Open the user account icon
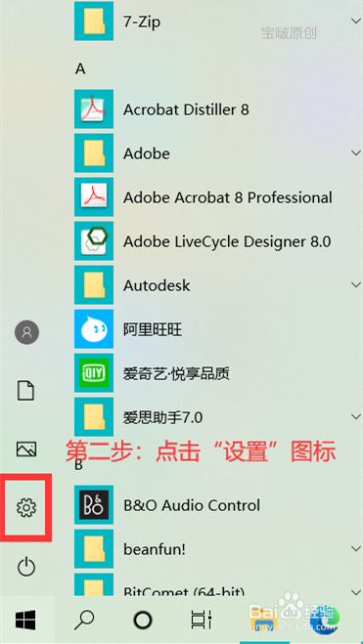The width and height of the screenshot is (363, 644). coord(26,332)
